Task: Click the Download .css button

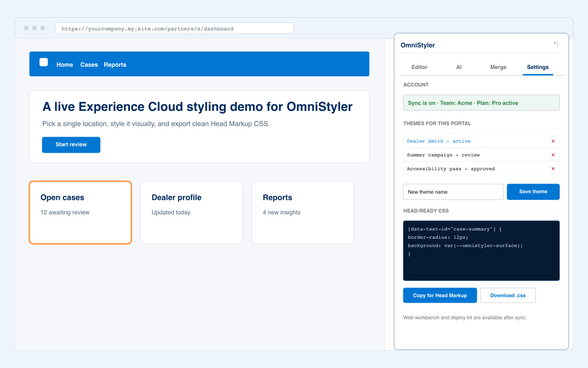Action: [508, 295]
